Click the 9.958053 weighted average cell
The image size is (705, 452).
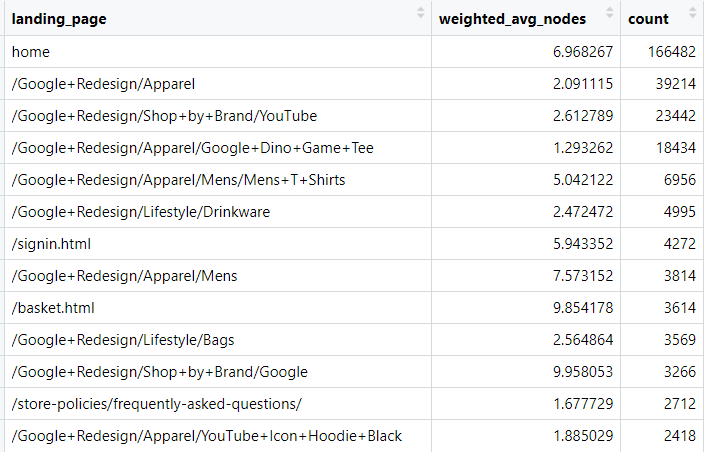coord(581,372)
